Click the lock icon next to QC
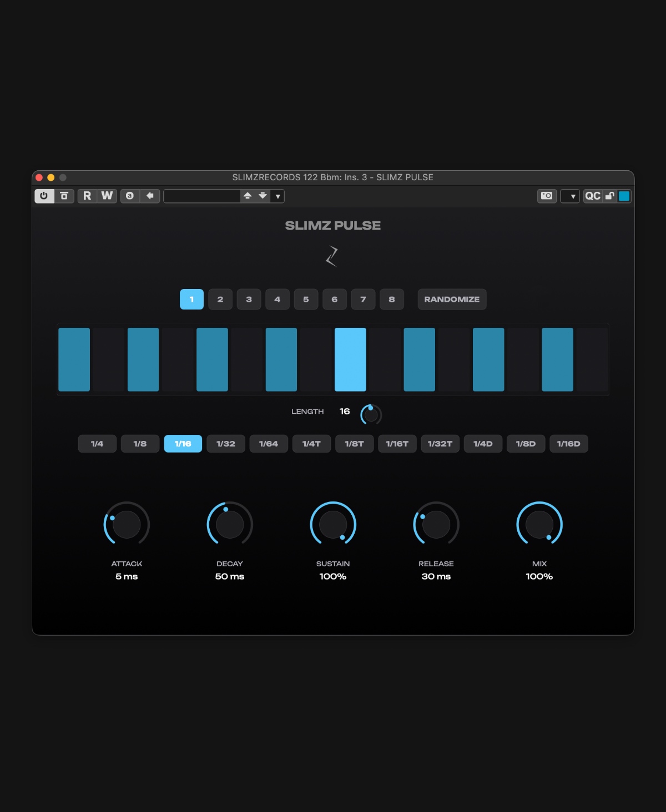The width and height of the screenshot is (666, 812). [x=610, y=196]
